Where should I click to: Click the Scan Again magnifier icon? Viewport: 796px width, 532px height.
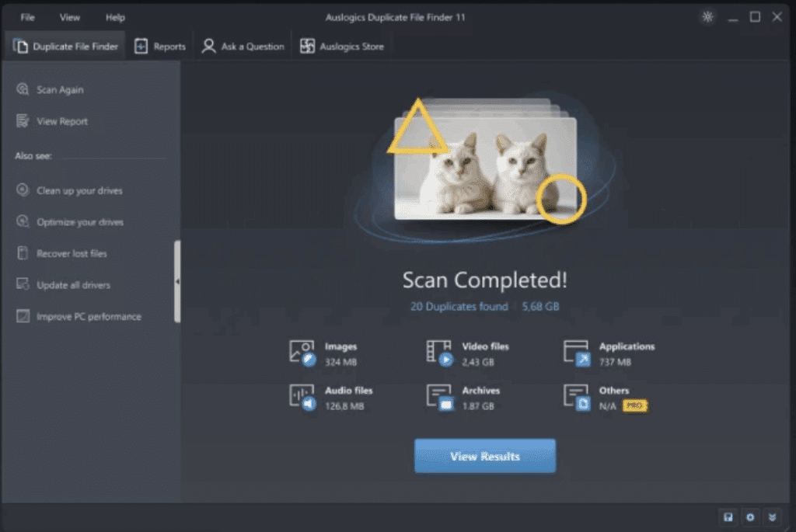pyautogui.click(x=23, y=89)
